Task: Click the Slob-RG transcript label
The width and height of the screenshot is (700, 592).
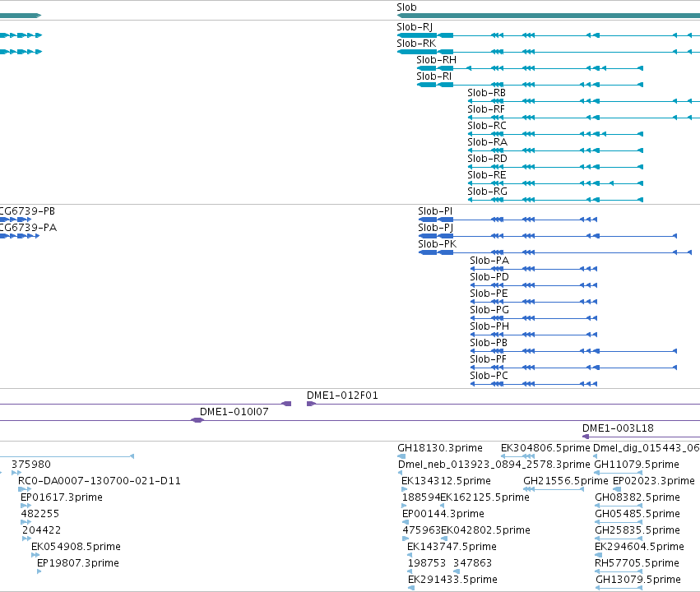Action: pyautogui.click(x=487, y=192)
